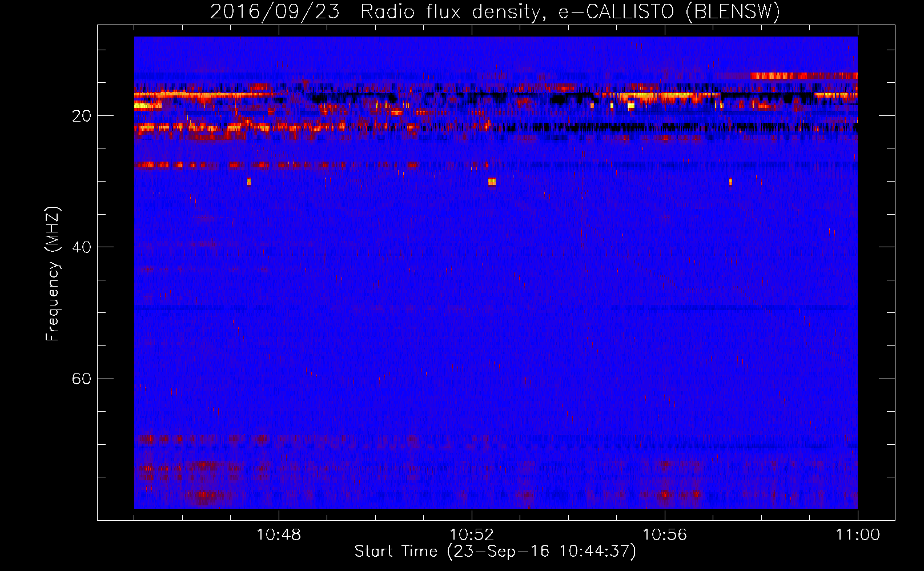The width and height of the screenshot is (924, 571).
Task: Click the 60 MHz frequency tick label
Action: coord(81,379)
